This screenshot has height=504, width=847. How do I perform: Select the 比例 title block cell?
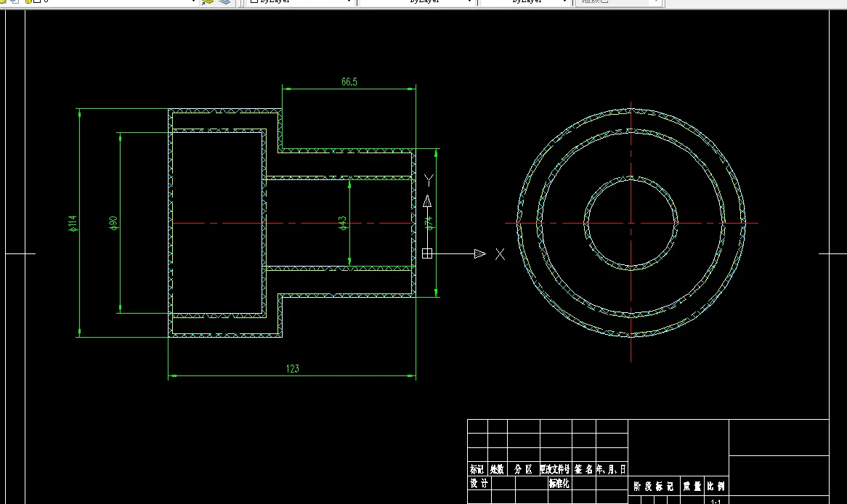[716, 486]
